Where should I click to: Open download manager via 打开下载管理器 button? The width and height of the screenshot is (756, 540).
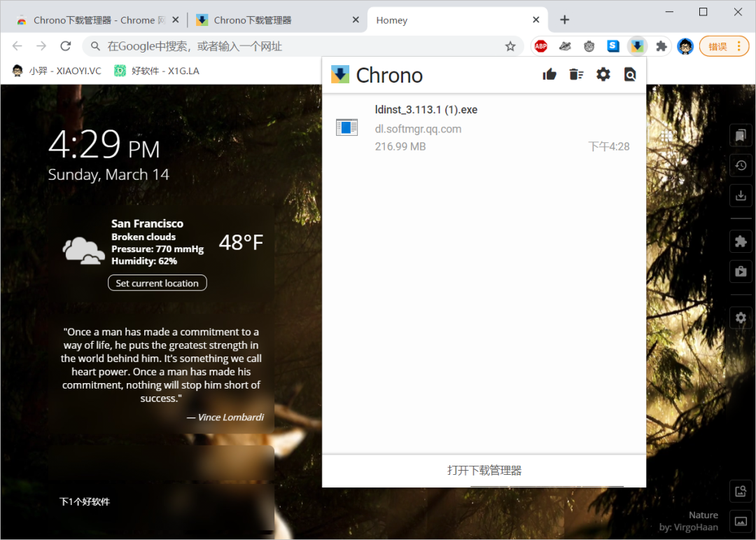pyautogui.click(x=484, y=471)
